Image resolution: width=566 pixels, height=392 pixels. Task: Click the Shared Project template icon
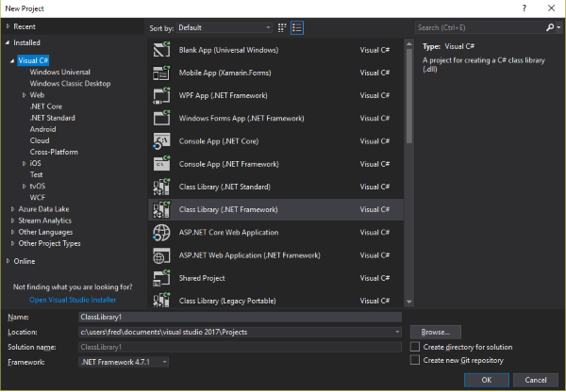(x=161, y=278)
